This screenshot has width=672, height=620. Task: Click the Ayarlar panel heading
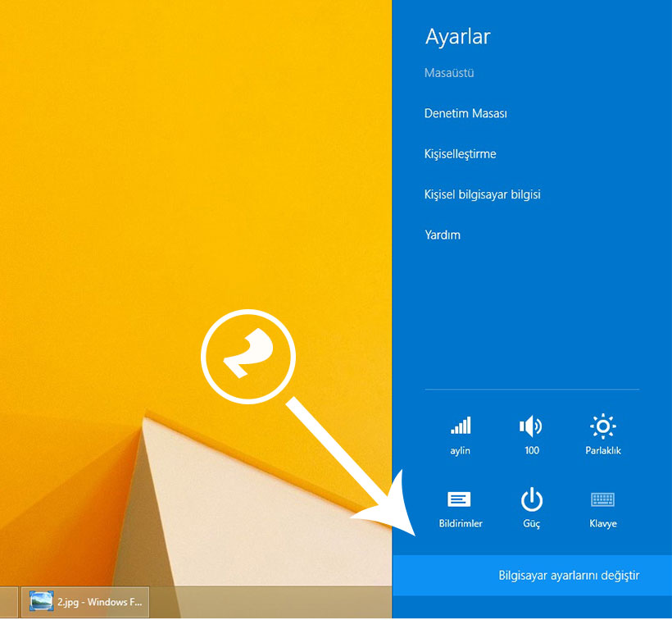(458, 37)
